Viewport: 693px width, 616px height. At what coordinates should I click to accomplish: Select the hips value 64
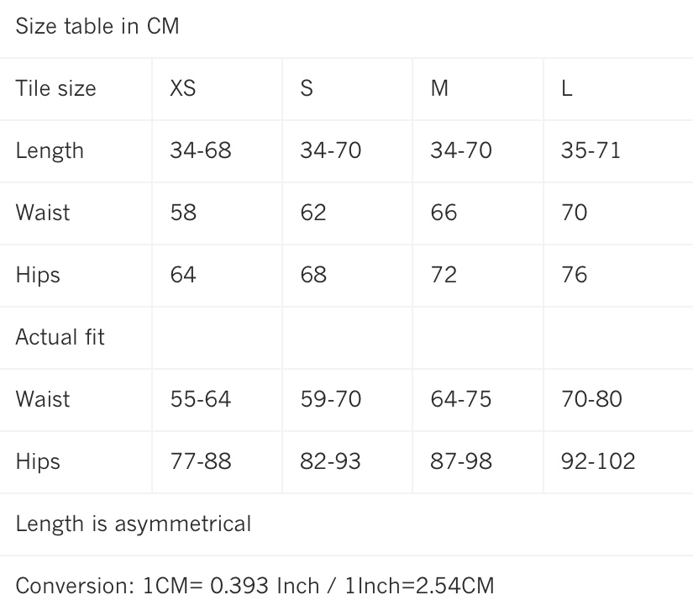point(183,275)
